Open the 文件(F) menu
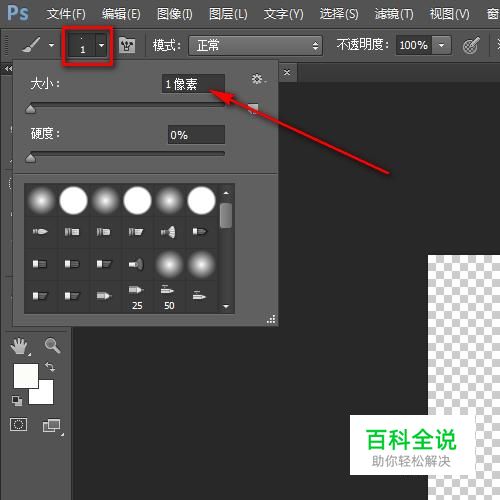500x500 pixels. 66,14
